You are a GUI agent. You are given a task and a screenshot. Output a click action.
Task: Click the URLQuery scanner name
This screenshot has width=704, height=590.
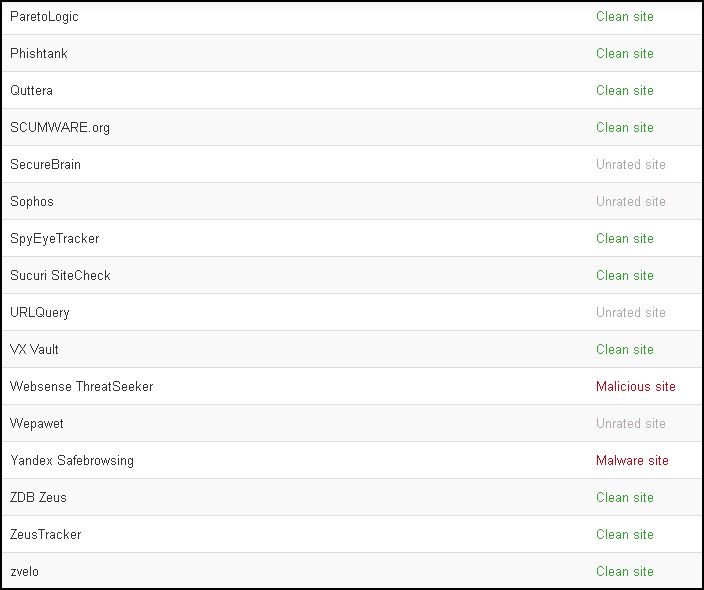click(x=40, y=313)
